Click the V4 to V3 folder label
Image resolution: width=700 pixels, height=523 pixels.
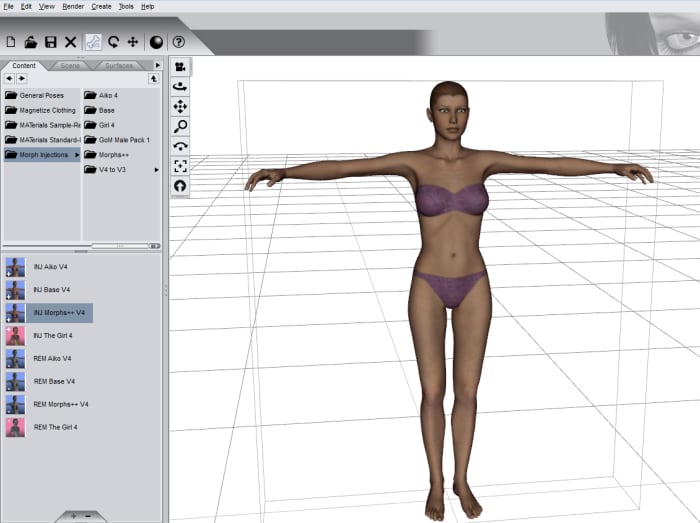[x=112, y=170]
